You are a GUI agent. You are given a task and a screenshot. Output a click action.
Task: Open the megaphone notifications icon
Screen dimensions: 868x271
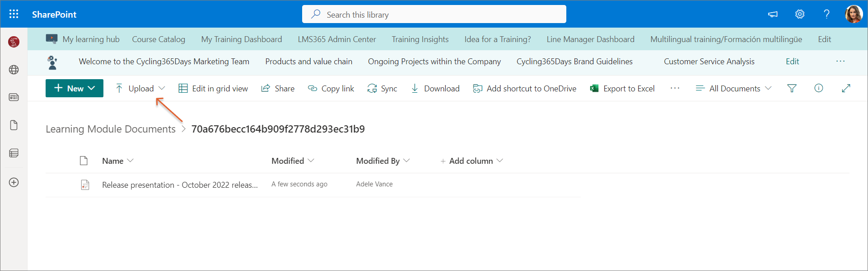coord(773,14)
